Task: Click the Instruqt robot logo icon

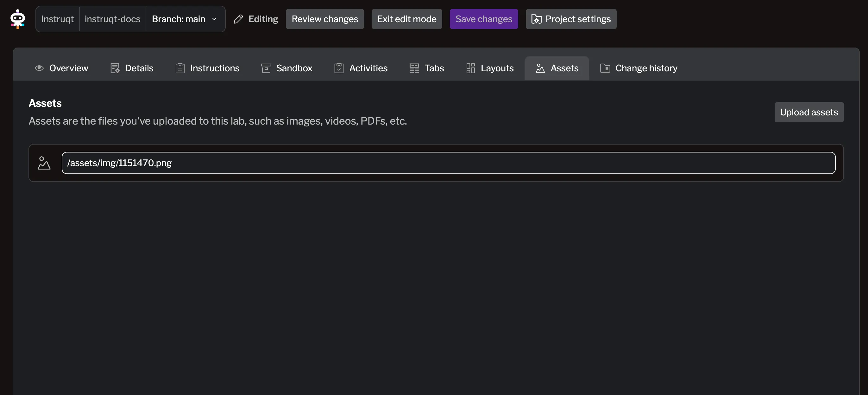Action: click(17, 19)
